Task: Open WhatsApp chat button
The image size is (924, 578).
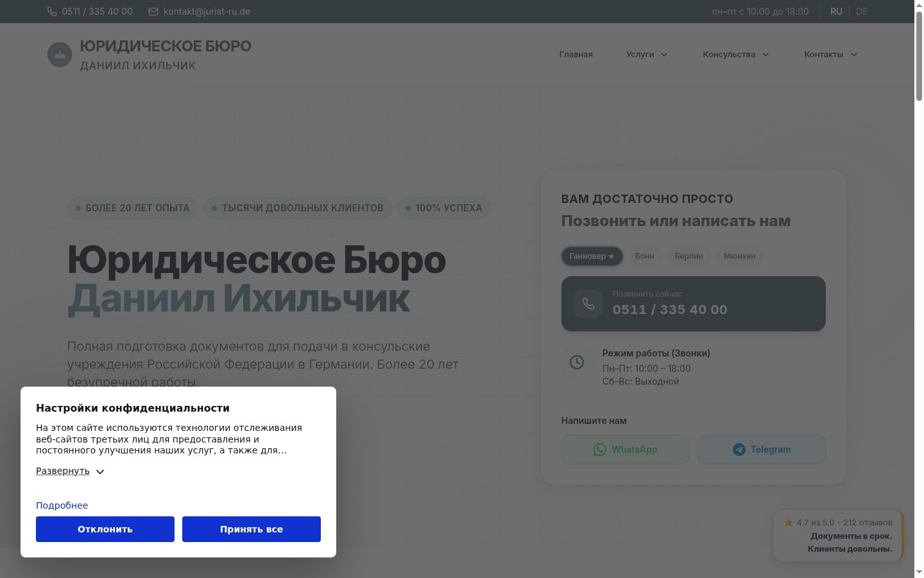Action: (x=626, y=450)
